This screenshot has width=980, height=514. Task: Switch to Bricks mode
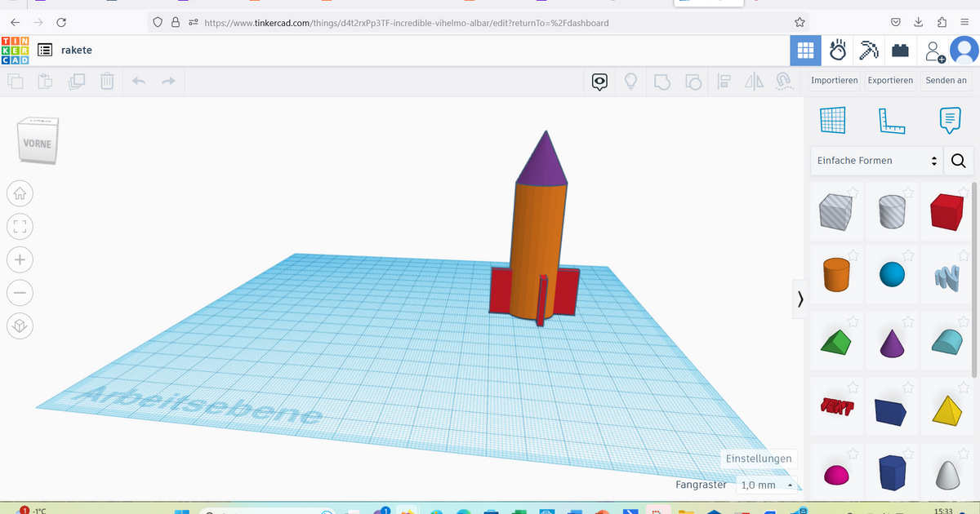click(x=900, y=51)
